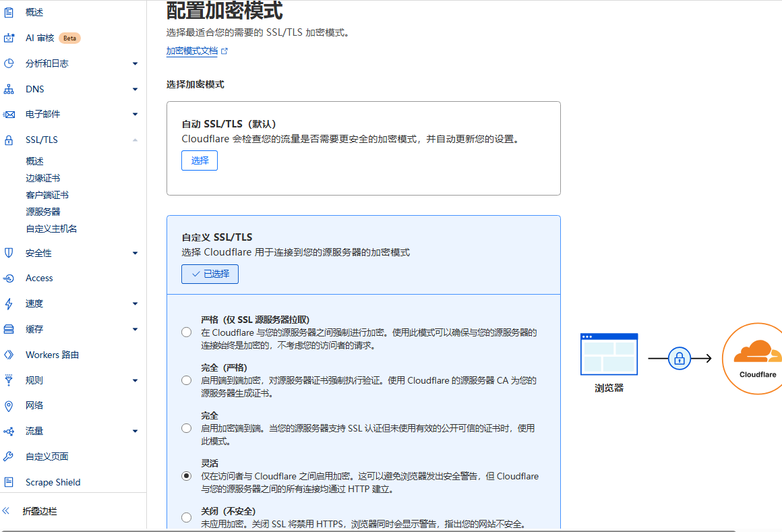Click the 分析和日志 pie chart icon
This screenshot has height=532, width=782.
coord(9,63)
